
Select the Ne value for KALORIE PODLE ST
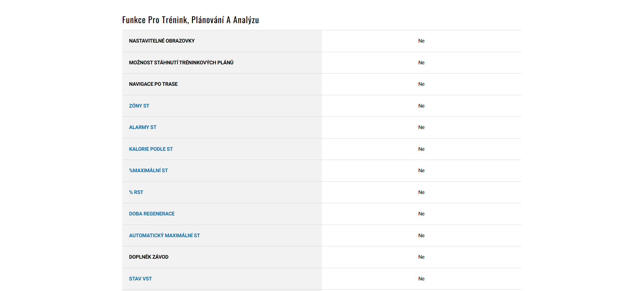[x=421, y=149]
